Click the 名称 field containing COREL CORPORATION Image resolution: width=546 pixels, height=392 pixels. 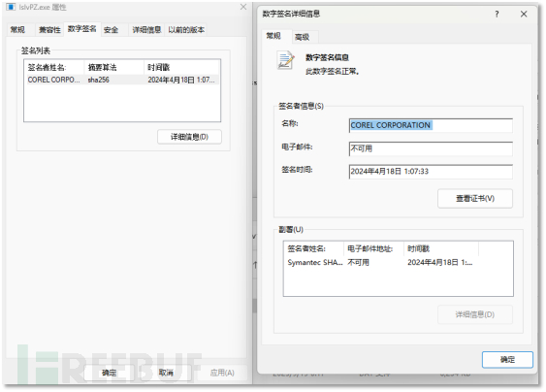pyautogui.click(x=431, y=125)
